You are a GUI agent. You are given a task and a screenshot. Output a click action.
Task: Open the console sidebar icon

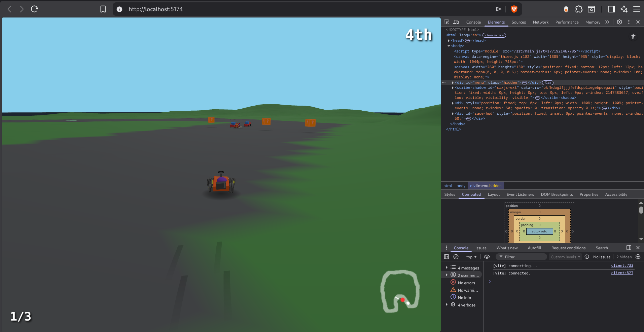pyautogui.click(x=446, y=257)
